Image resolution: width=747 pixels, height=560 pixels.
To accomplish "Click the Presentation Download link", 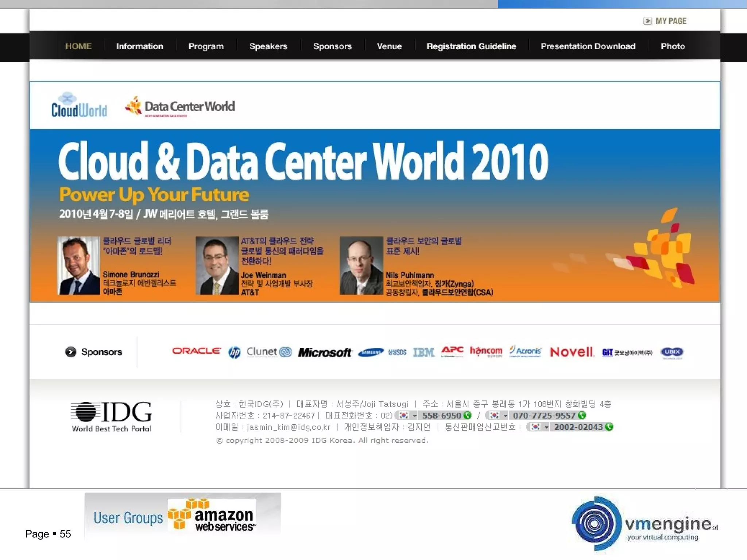I will pos(588,46).
